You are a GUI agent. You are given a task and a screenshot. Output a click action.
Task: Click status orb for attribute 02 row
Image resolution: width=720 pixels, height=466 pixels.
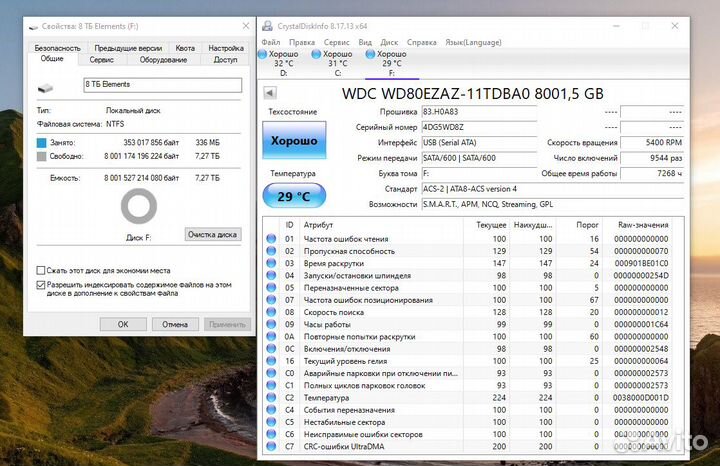click(271, 251)
